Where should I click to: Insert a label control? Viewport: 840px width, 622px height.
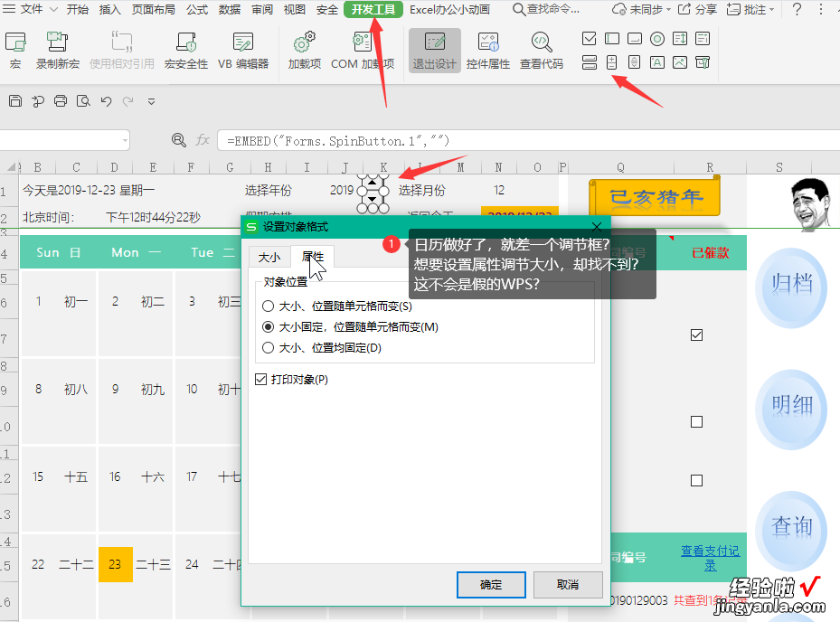tap(657, 62)
